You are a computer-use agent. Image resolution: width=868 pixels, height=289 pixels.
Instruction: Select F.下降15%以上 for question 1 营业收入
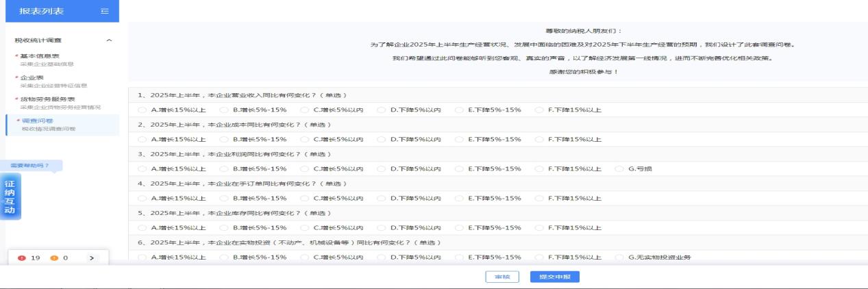539,110
